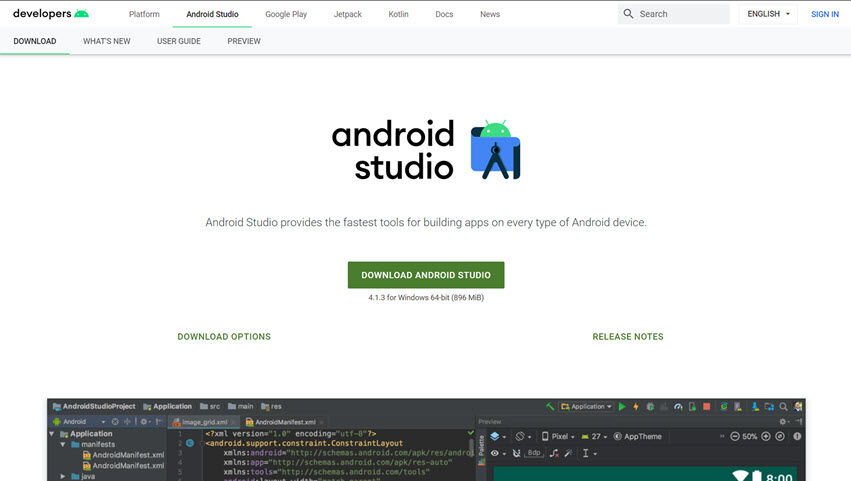Toggle the autoconnect magnet in Preview toolbar

pyautogui.click(x=517, y=453)
